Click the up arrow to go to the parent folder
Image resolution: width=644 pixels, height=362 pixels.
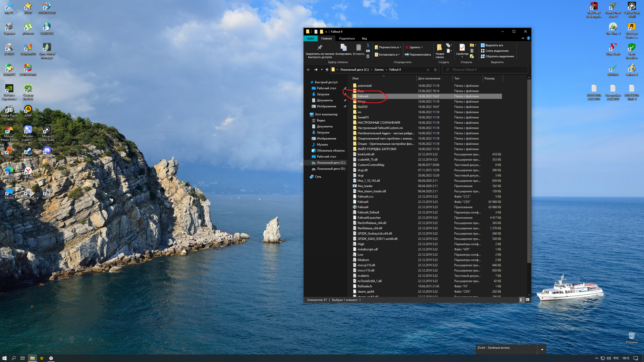point(327,70)
